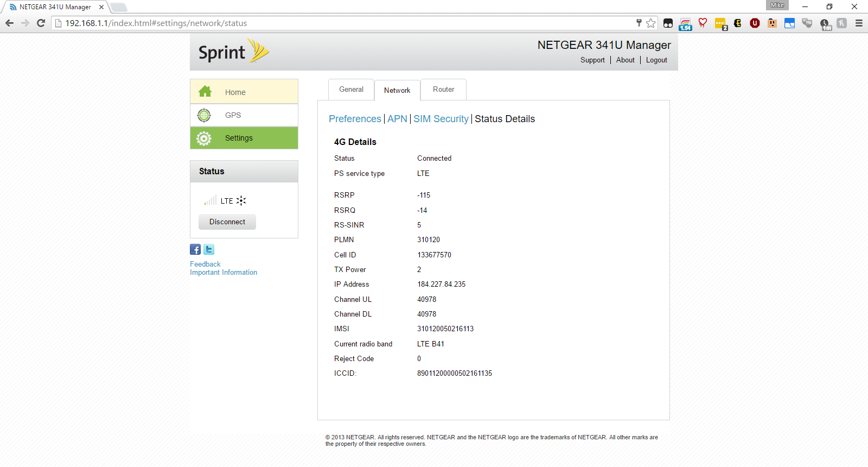Screen dimensions: 868x467
Task: Click the NETGEAR 341U Manager title
Action: [604, 45]
